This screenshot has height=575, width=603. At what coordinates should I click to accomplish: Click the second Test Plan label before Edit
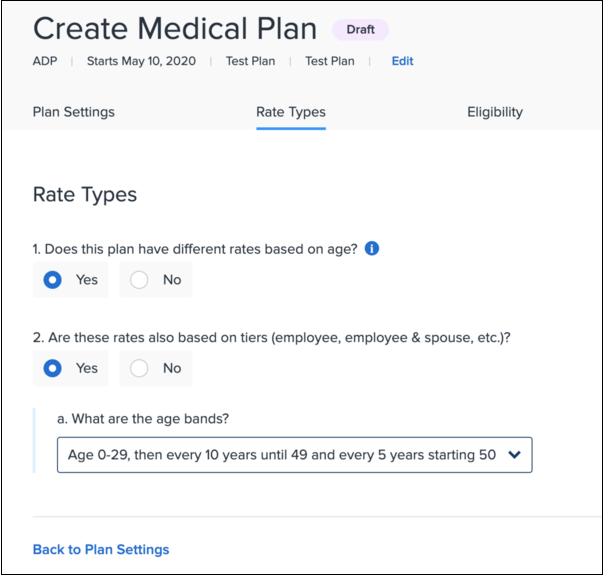point(329,61)
